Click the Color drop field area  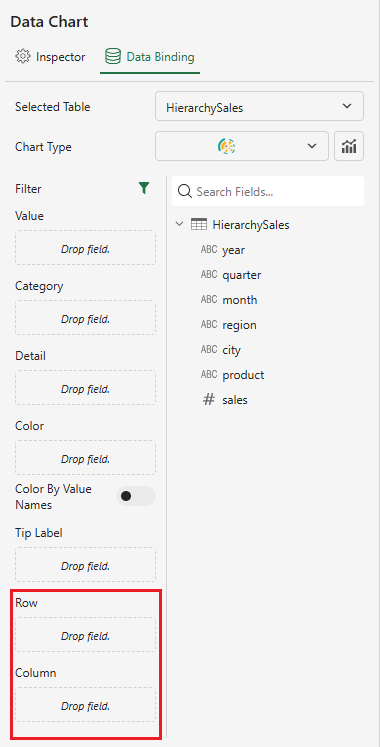[85, 458]
